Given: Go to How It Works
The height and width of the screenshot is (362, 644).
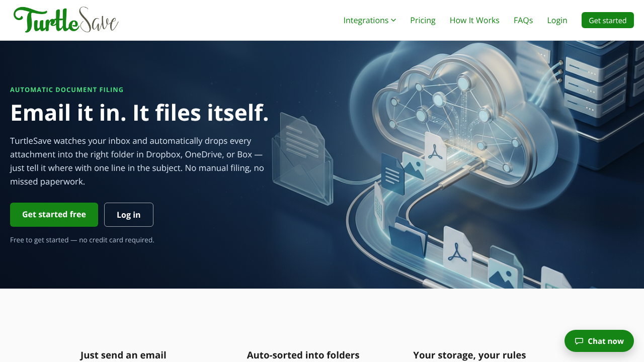Looking at the screenshot, I should [x=474, y=20].
